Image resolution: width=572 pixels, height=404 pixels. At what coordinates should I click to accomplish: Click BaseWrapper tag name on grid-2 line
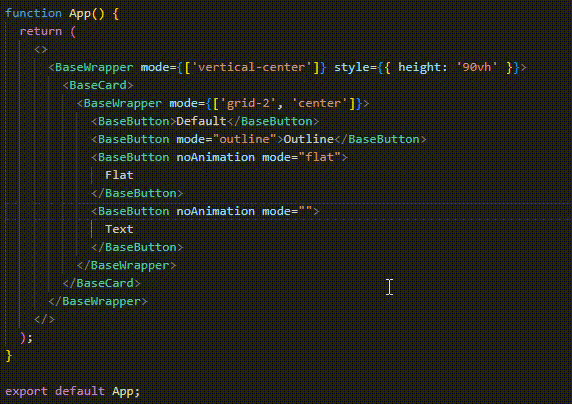(123, 103)
